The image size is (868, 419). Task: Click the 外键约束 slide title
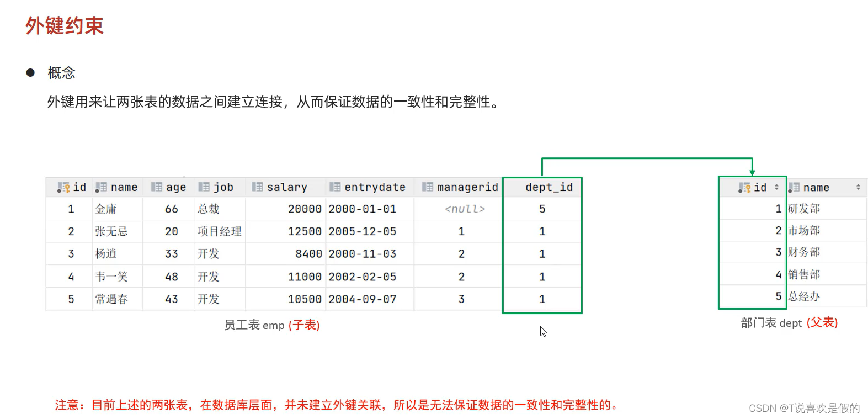[x=65, y=25]
